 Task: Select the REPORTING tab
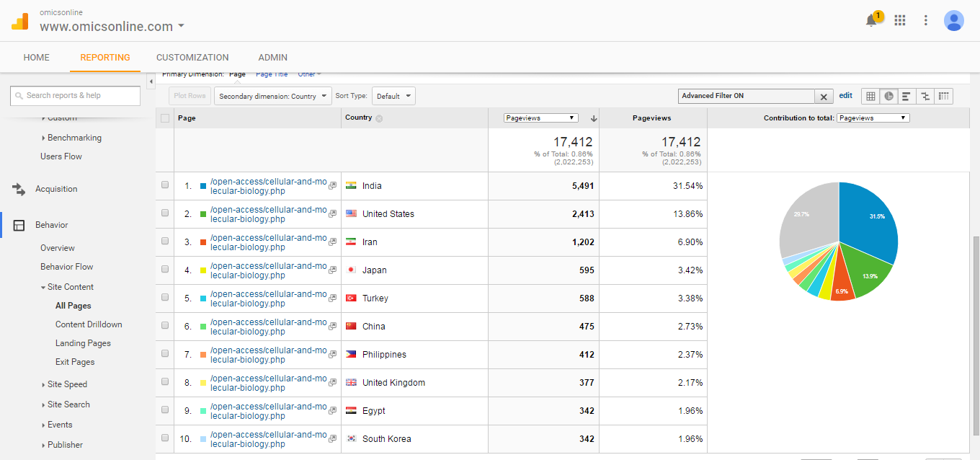point(105,58)
